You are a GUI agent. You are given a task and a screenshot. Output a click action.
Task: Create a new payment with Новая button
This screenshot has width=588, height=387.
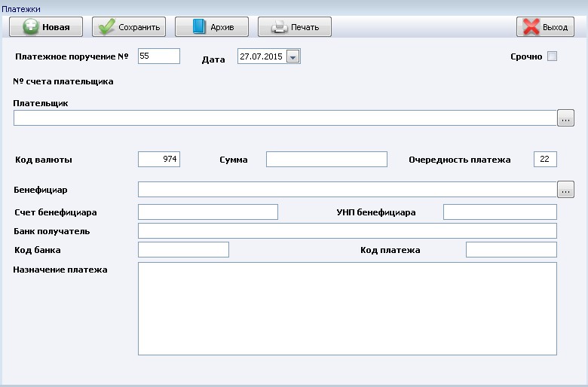point(46,27)
